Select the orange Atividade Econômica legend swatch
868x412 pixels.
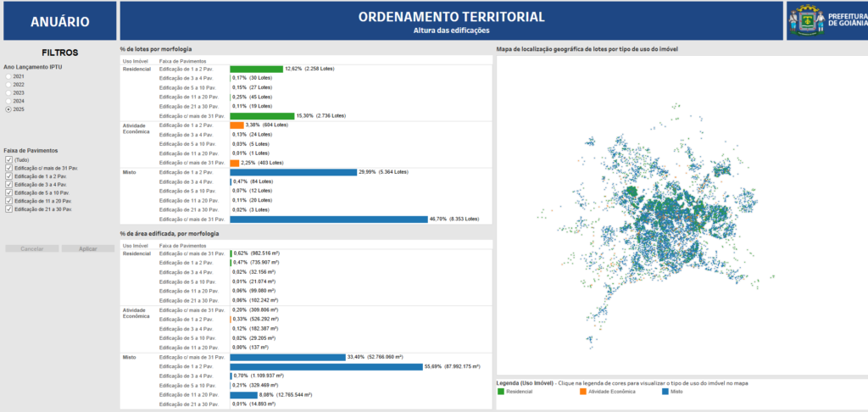tap(582, 391)
